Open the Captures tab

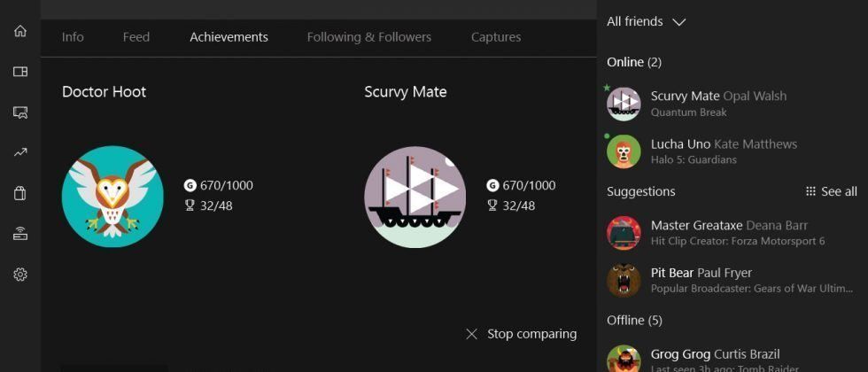496,37
